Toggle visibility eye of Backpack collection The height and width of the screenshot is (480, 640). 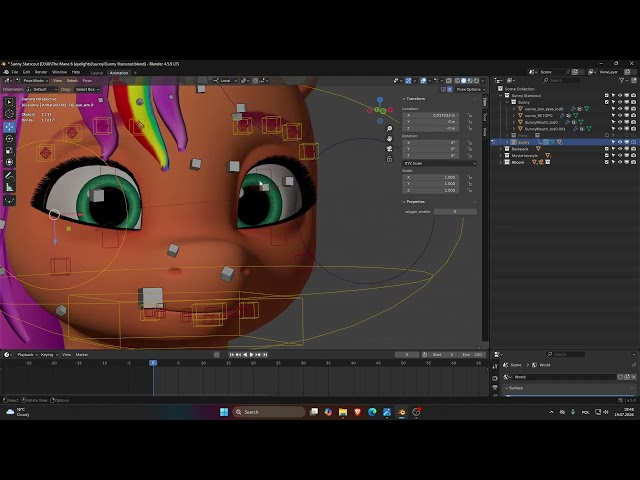(x=620, y=149)
